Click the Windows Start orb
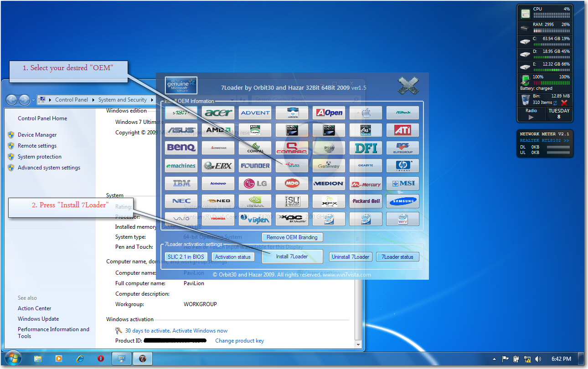The height and width of the screenshot is (369, 588). pos(12,358)
